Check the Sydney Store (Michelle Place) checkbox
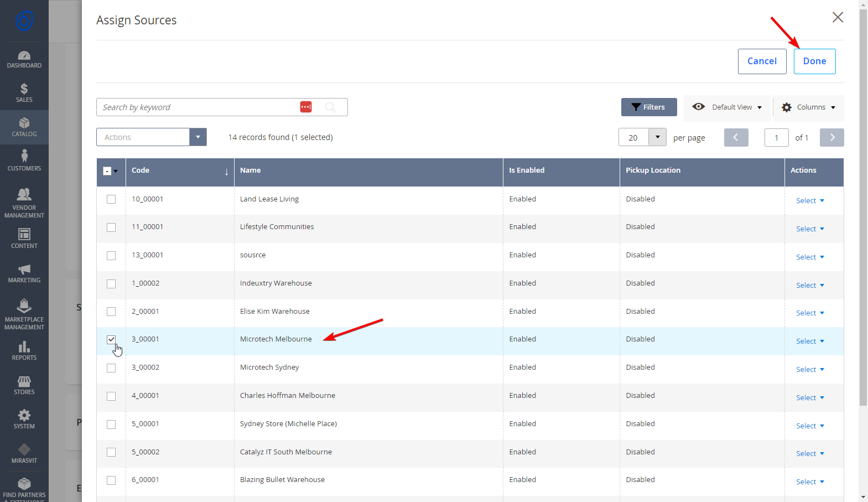The image size is (868, 502). click(111, 425)
